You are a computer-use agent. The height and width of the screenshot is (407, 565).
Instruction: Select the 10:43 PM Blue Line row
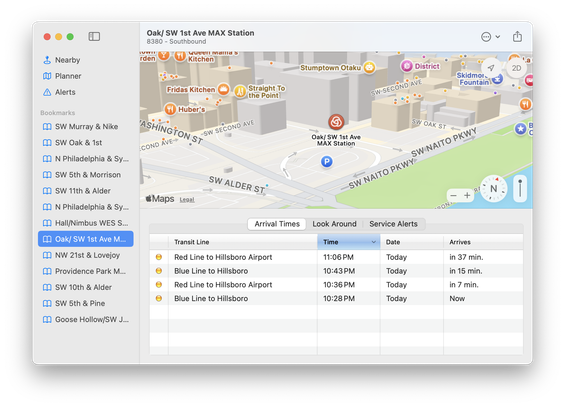(x=336, y=271)
